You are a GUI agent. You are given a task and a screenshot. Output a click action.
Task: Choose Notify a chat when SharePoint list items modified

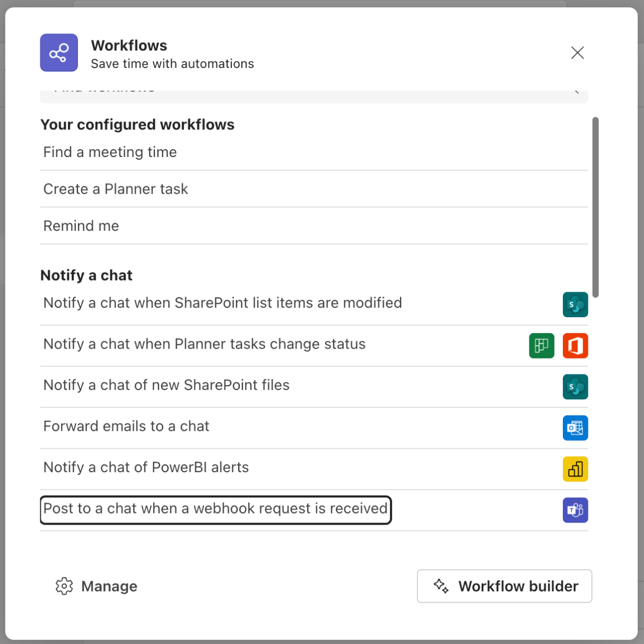point(222,303)
